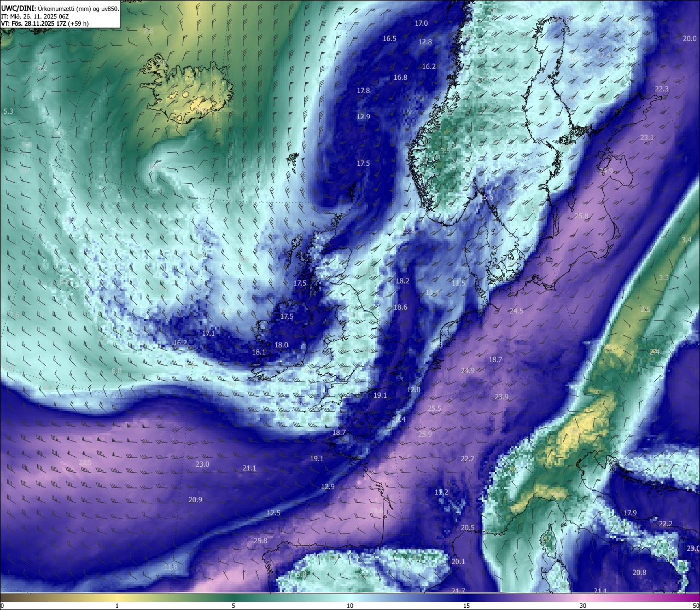Click the 18.0 value over Ireland

(281, 345)
